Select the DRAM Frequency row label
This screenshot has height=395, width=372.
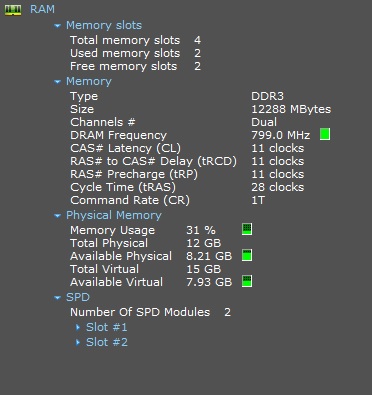pyautogui.click(x=118, y=135)
